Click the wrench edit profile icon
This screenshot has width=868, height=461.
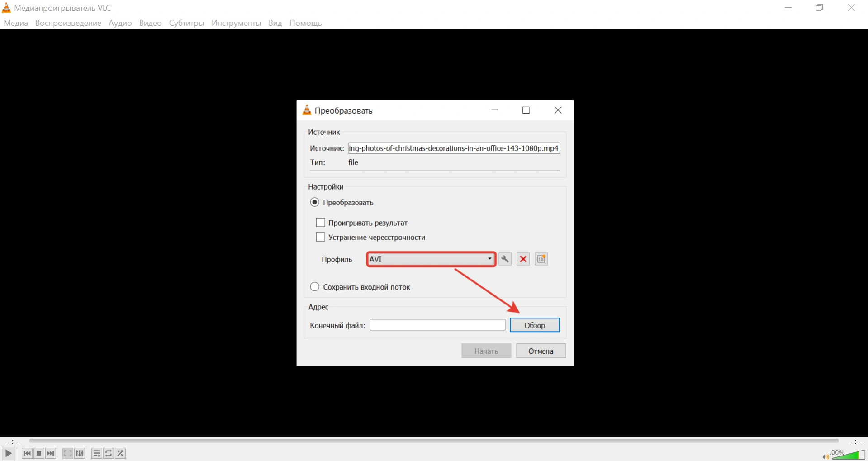point(505,259)
